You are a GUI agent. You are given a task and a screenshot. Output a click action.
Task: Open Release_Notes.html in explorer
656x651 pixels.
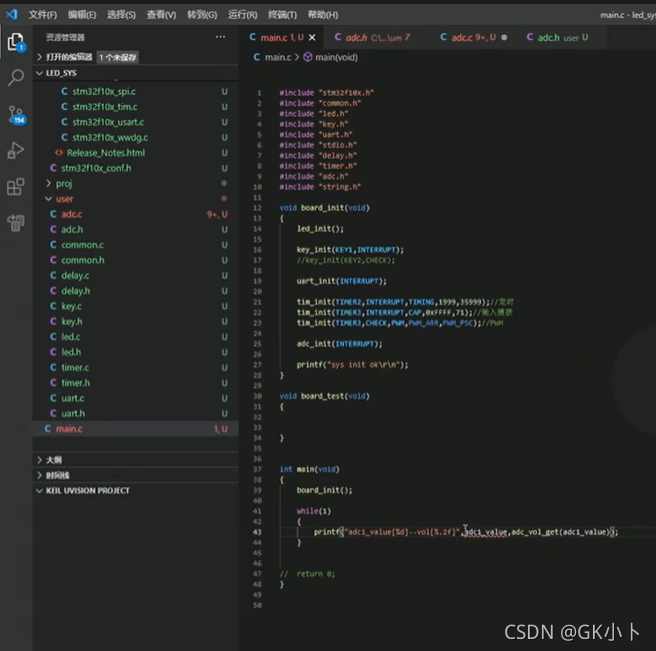(x=136, y=153)
